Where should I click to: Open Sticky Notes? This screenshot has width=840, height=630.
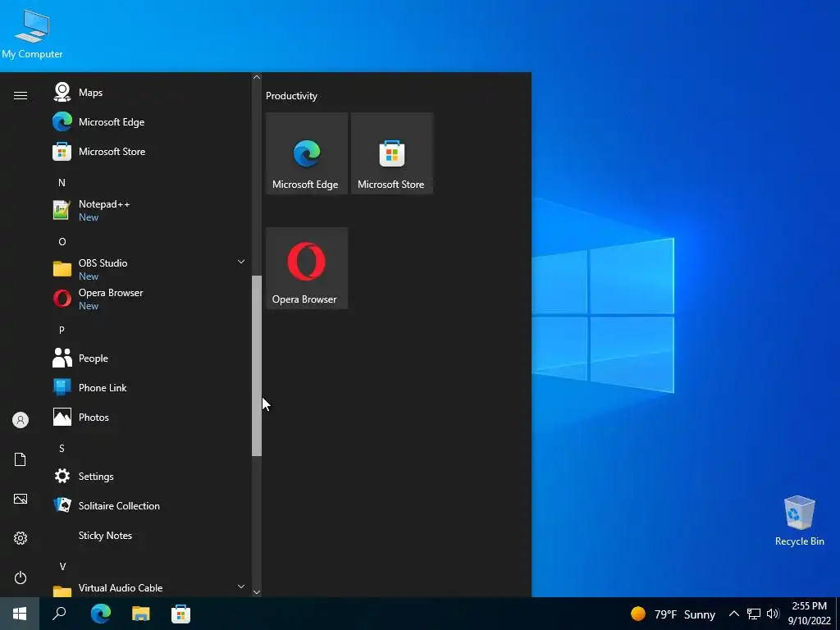pos(150,535)
